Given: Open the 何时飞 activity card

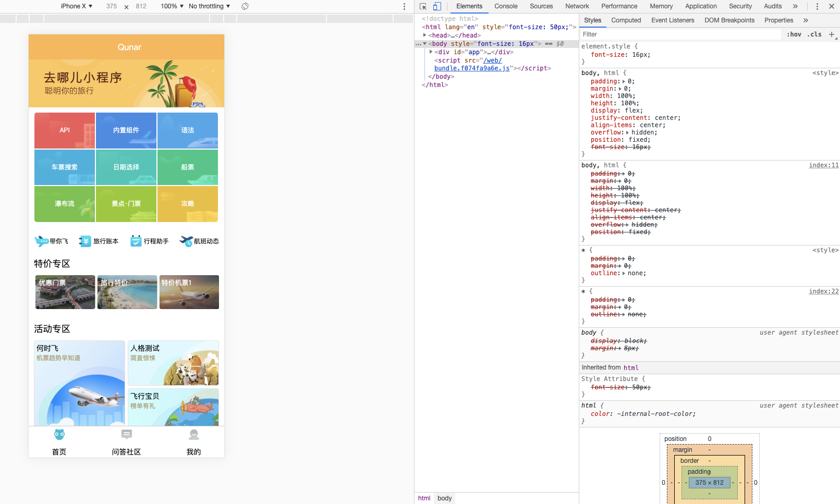Looking at the screenshot, I should 79,383.
